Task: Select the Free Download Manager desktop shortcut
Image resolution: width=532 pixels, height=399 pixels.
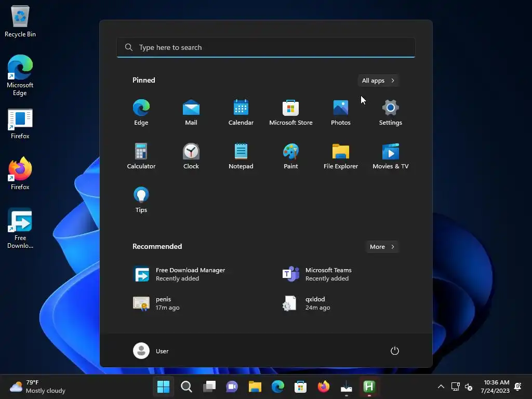Action: pyautogui.click(x=20, y=229)
